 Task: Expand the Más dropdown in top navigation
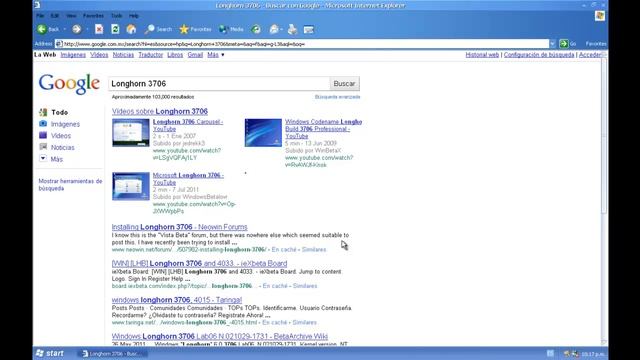[x=216, y=55]
